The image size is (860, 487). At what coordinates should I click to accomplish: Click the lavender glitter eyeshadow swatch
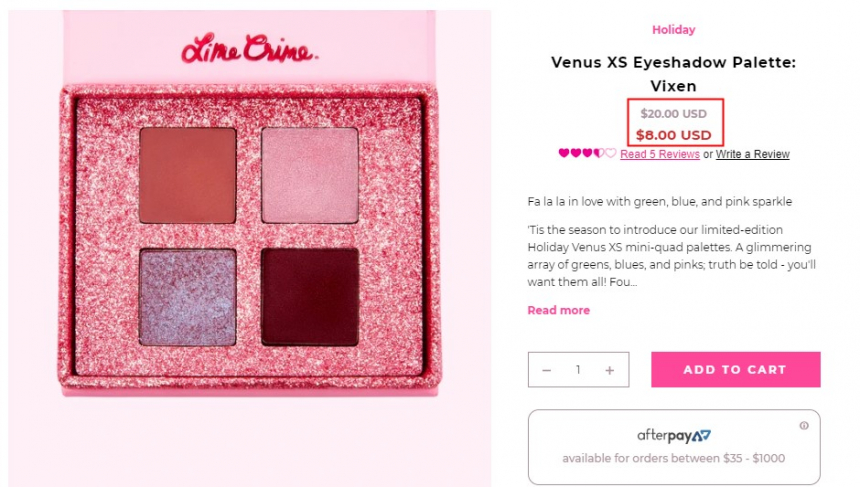(188, 297)
